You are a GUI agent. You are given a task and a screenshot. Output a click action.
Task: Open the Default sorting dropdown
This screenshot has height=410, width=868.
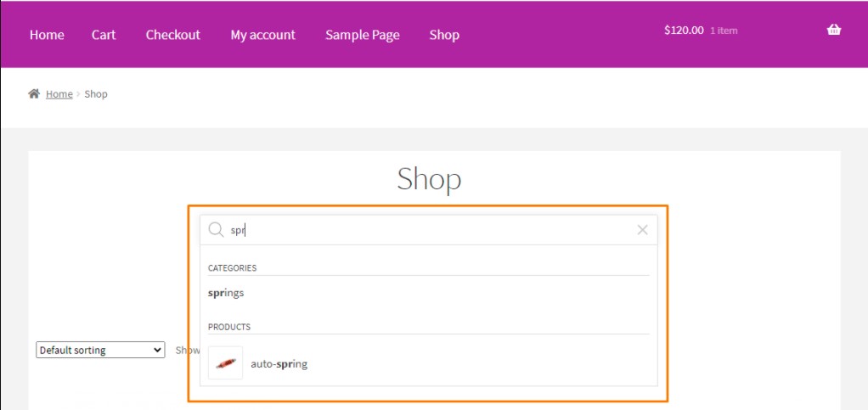(100, 350)
